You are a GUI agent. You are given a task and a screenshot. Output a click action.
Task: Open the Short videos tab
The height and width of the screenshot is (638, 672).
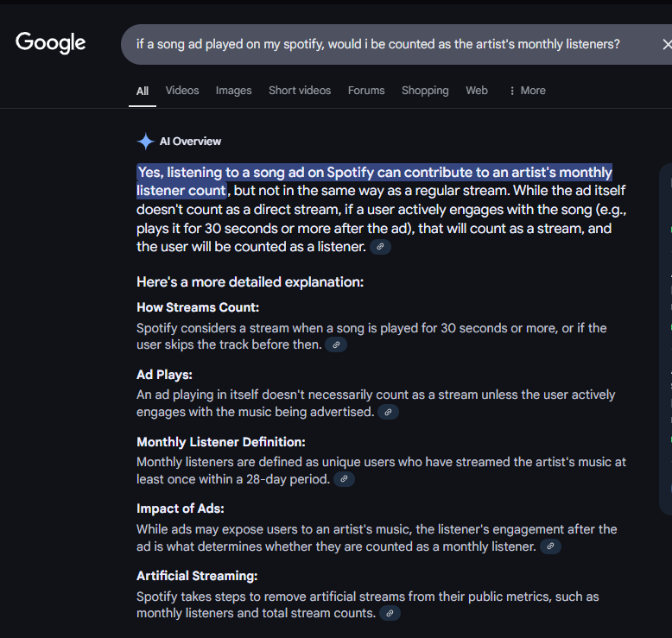pyautogui.click(x=300, y=91)
